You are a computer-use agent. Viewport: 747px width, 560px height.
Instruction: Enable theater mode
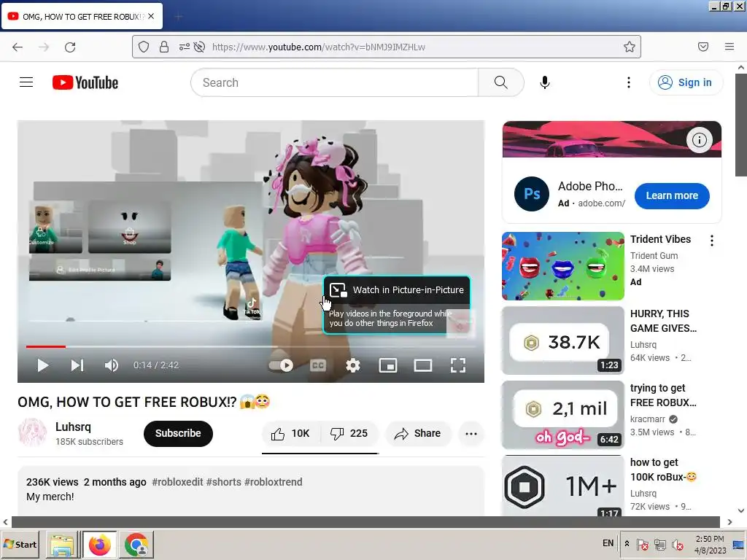point(422,365)
